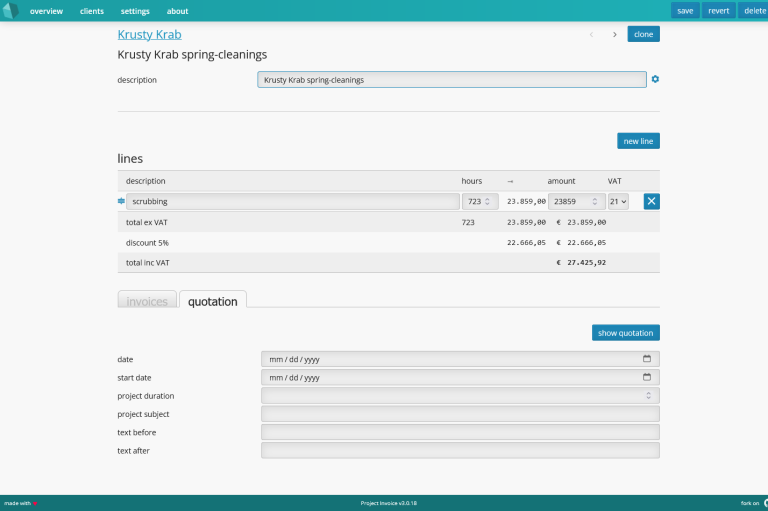Open the Krusty Krab client link
The width and height of the screenshot is (768, 511).
[x=149, y=34]
